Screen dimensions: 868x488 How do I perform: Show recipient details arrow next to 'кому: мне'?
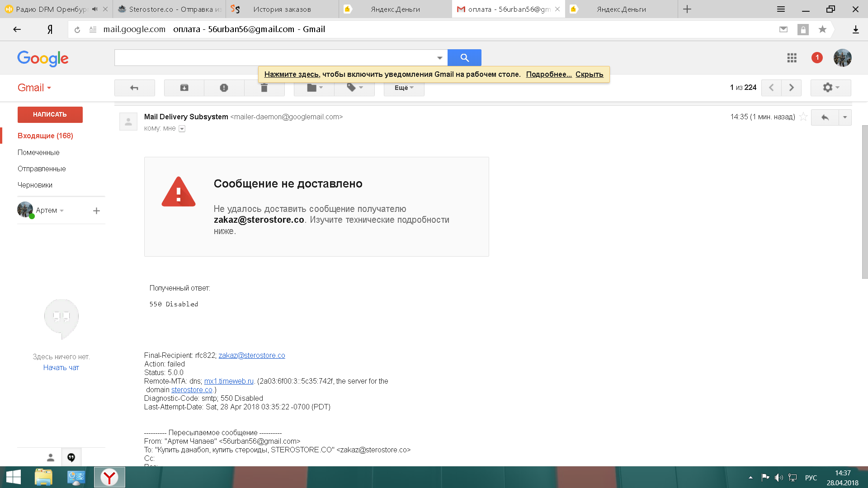point(182,129)
